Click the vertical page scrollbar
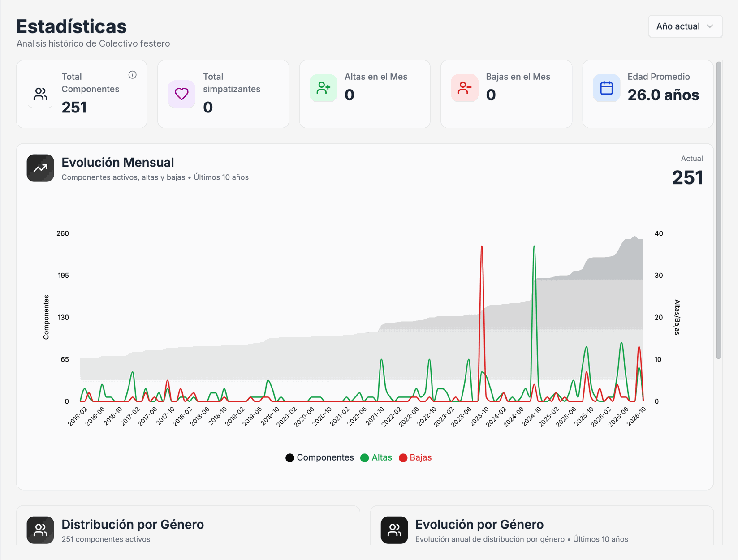738x560 pixels. (718, 211)
